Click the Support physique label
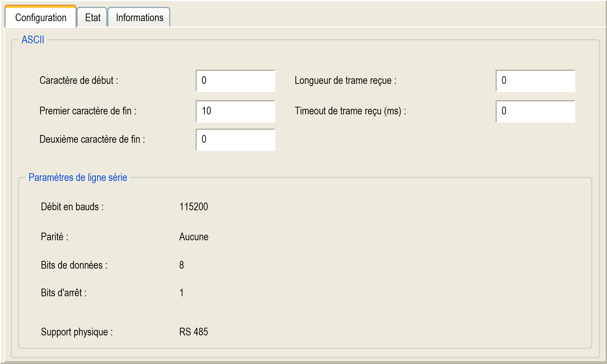 [x=77, y=332]
